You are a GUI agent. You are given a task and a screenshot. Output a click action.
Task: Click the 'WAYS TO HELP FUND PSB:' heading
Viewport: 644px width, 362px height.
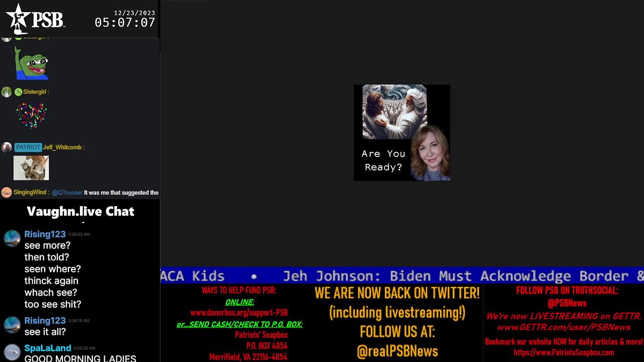239,290
